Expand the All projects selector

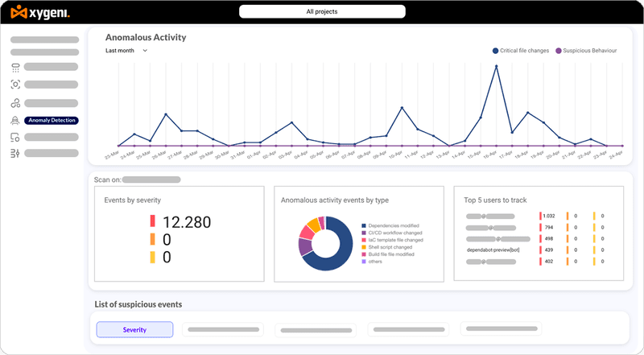[322, 12]
